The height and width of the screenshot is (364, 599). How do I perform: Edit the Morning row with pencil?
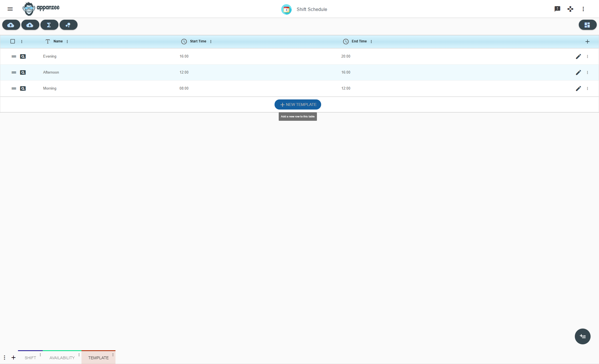click(x=578, y=88)
